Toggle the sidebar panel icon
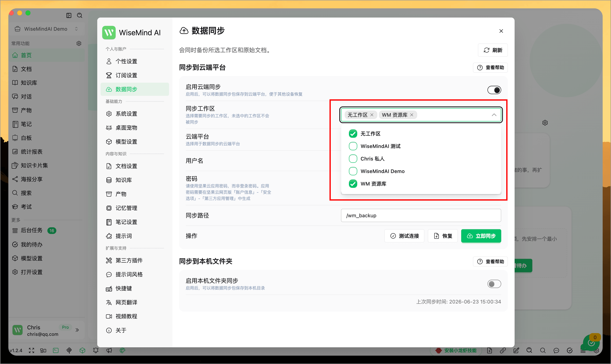 point(69,15)
